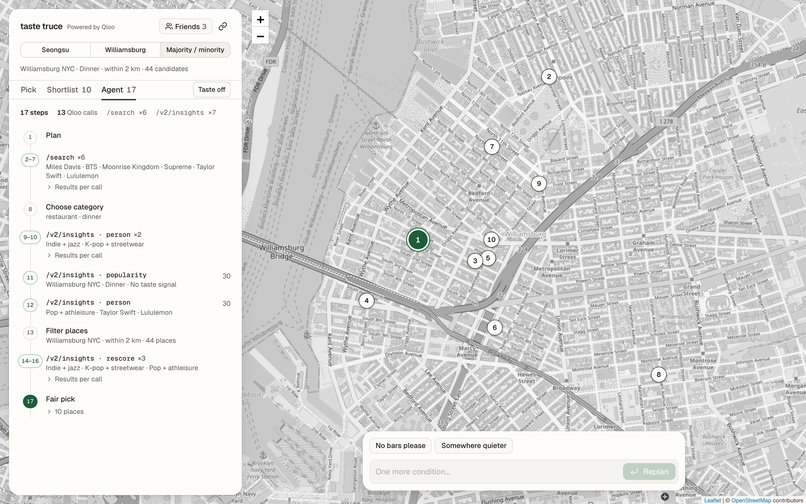Click the Replan button
The height and width of the screenshot is (504, 806).
coord(649,472)
